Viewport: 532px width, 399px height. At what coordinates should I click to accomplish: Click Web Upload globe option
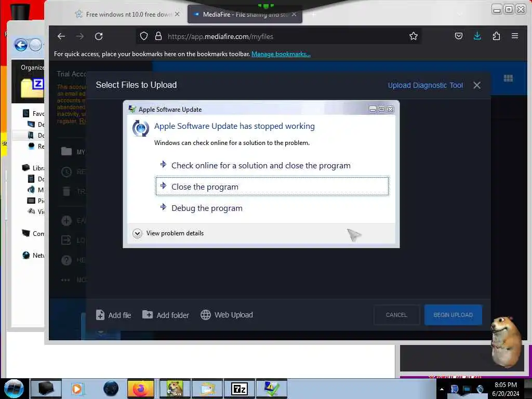point(227,315)
